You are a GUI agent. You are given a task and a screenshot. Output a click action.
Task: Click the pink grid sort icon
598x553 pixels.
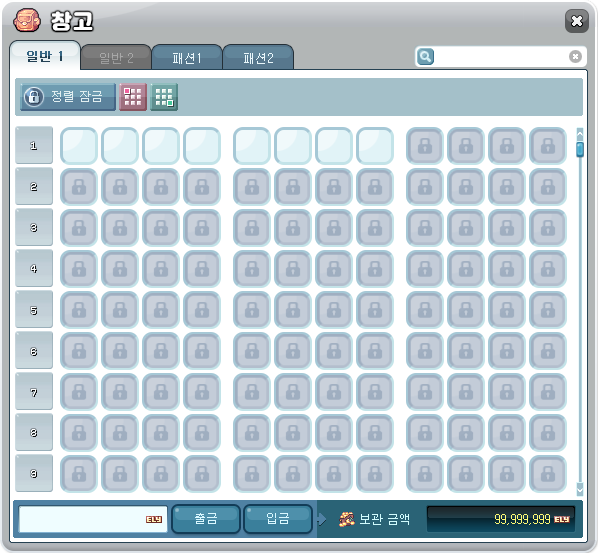(133, 97)
